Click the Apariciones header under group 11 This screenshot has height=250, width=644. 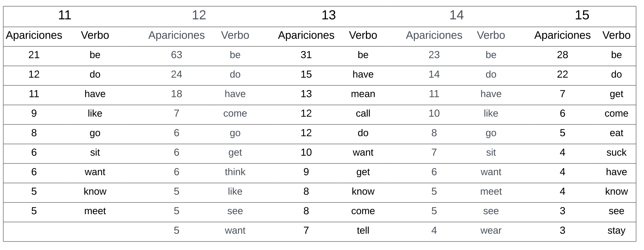click(x=34, y=35)
